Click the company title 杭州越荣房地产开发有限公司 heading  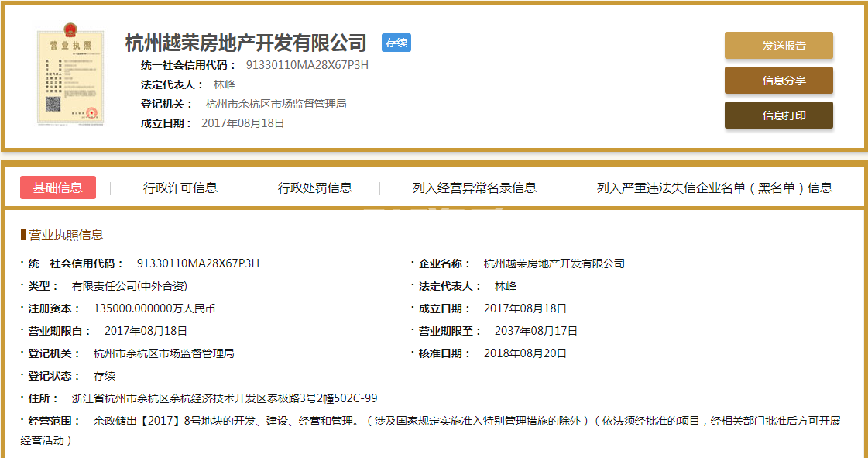point(246,43)
